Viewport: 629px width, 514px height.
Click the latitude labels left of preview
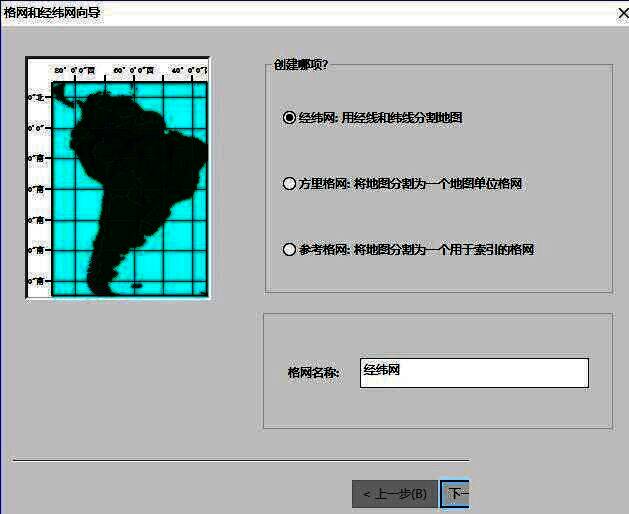point(38,188)
